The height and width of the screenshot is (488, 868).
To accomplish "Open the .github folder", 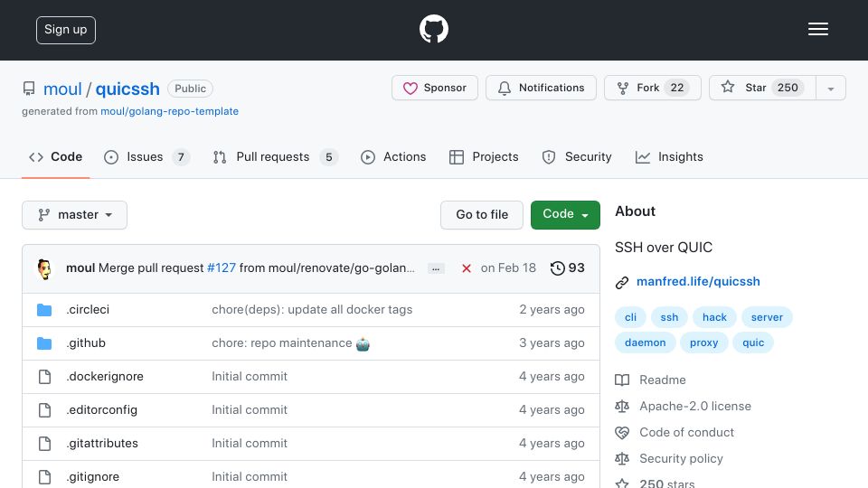I will tap(86, 343).
